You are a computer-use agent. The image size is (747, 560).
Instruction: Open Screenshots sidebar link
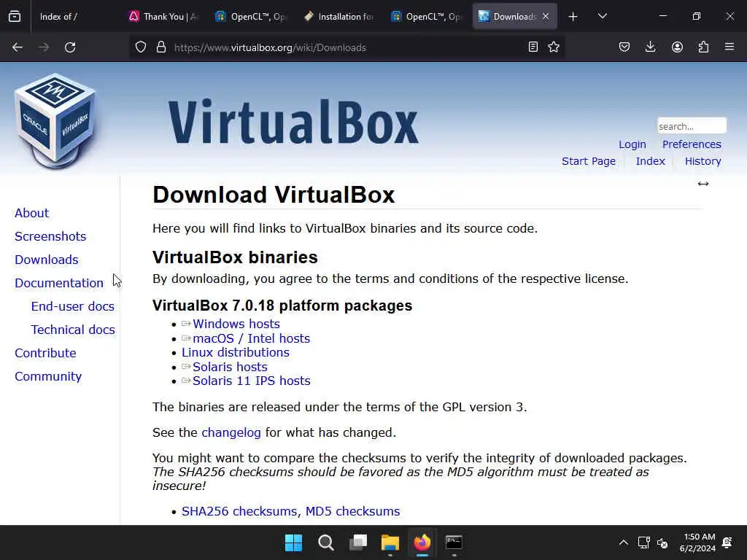pos(50,236)
